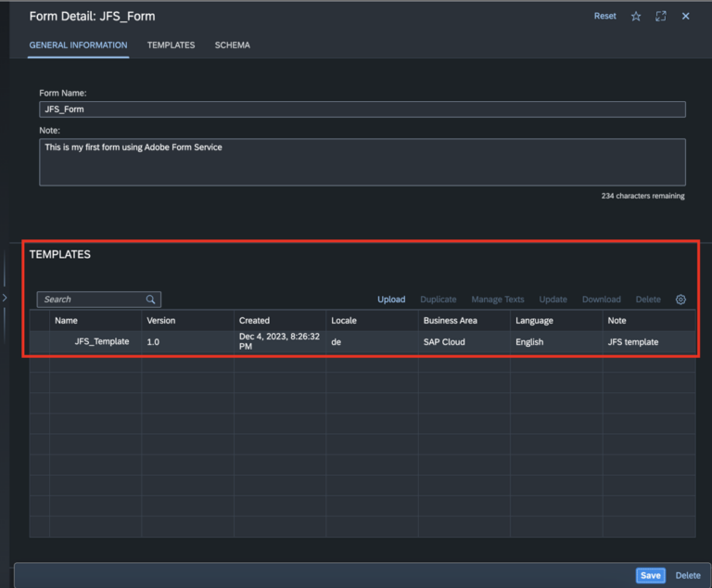Click the Business Area column header
This screenshot has height=588, width=712.
coord(451,321)
